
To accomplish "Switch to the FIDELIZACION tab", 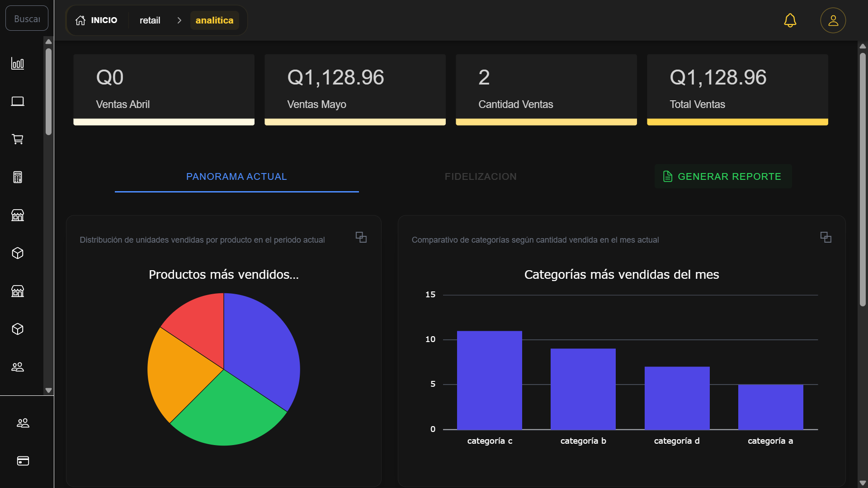I will point(481,177).
